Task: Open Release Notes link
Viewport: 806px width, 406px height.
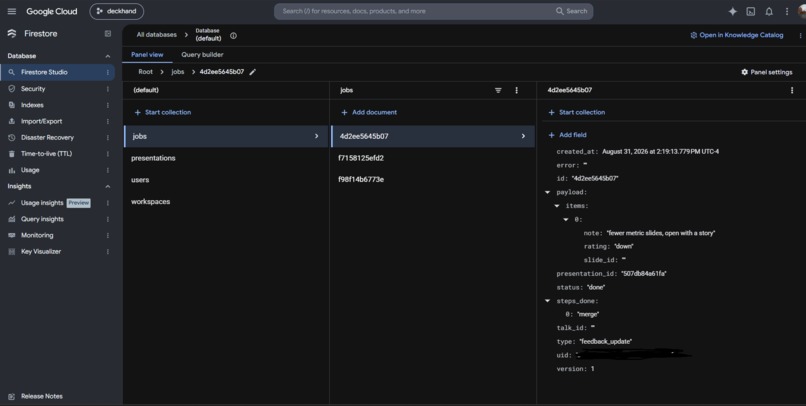Action: [42, 396]
